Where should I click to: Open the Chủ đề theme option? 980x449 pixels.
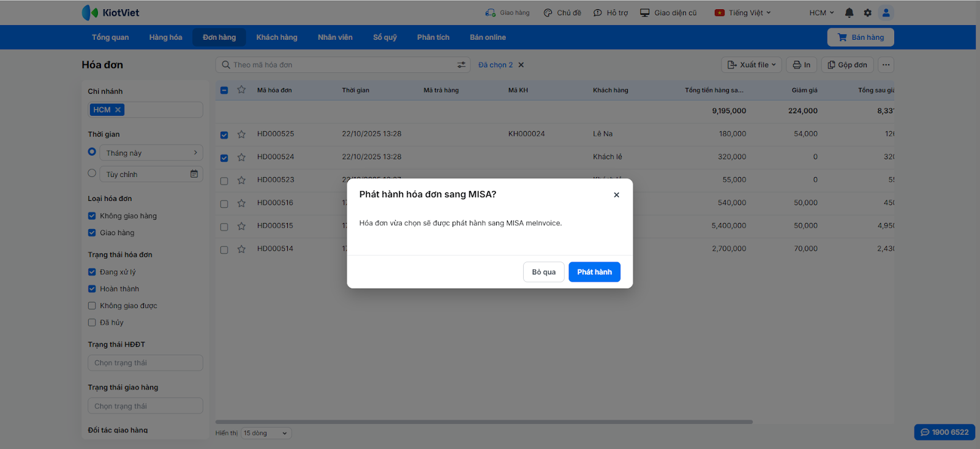[562, 12]
